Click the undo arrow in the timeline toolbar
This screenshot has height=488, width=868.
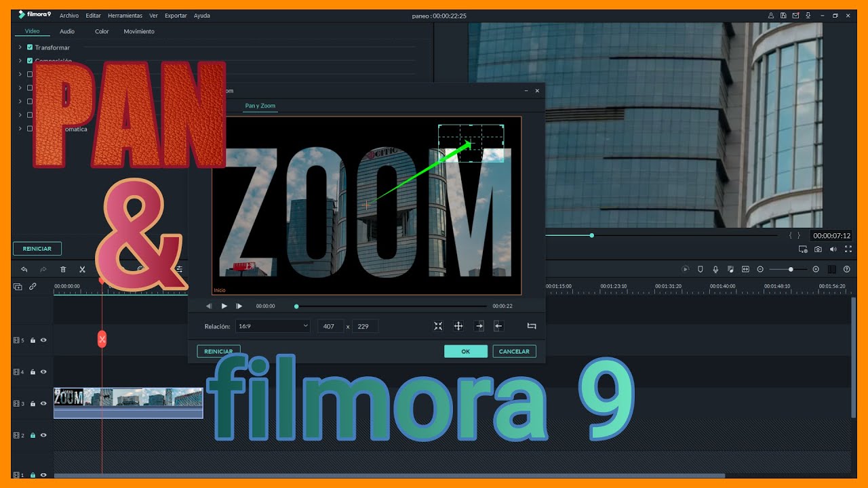click(24, 269)
